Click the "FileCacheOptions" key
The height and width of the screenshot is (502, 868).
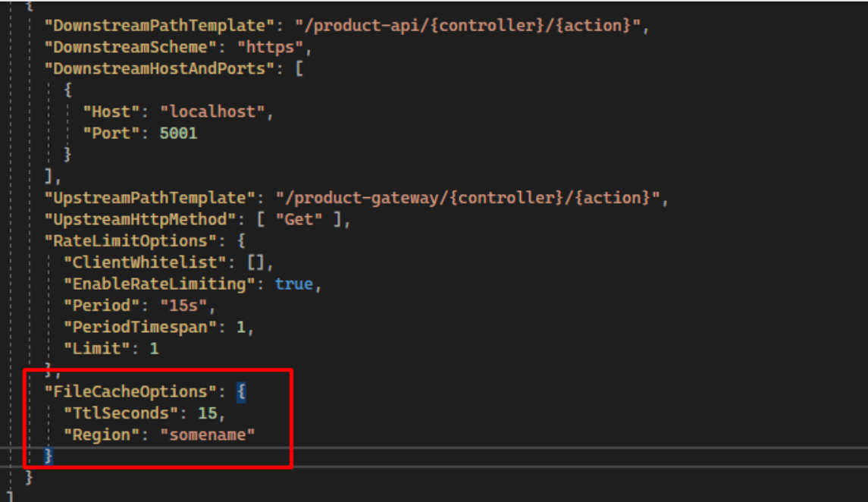tap(130, 392)
